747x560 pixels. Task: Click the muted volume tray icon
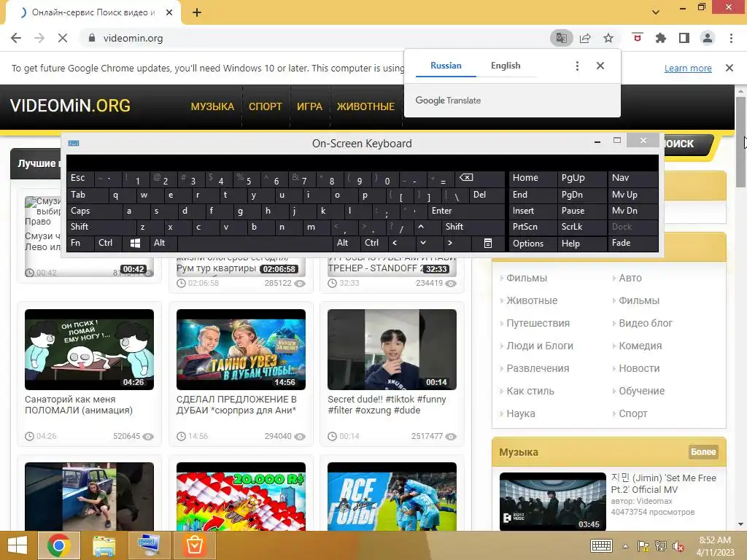[678, 546]
